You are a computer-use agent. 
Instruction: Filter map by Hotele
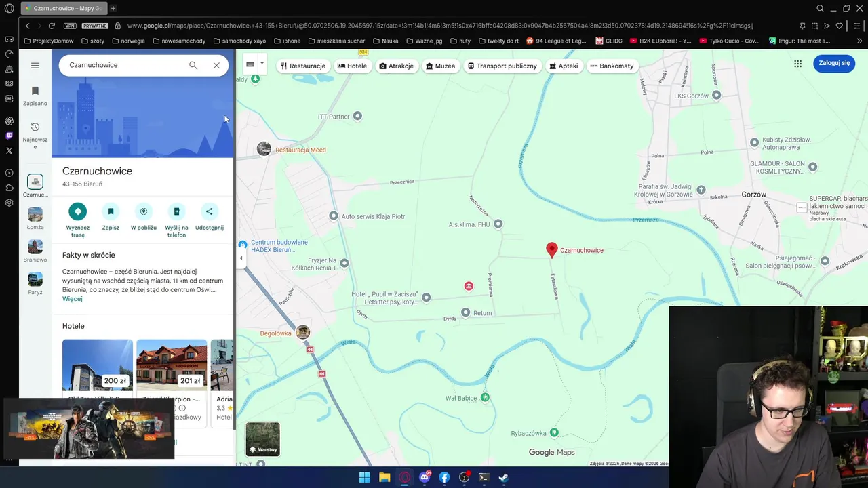[353, 66]
